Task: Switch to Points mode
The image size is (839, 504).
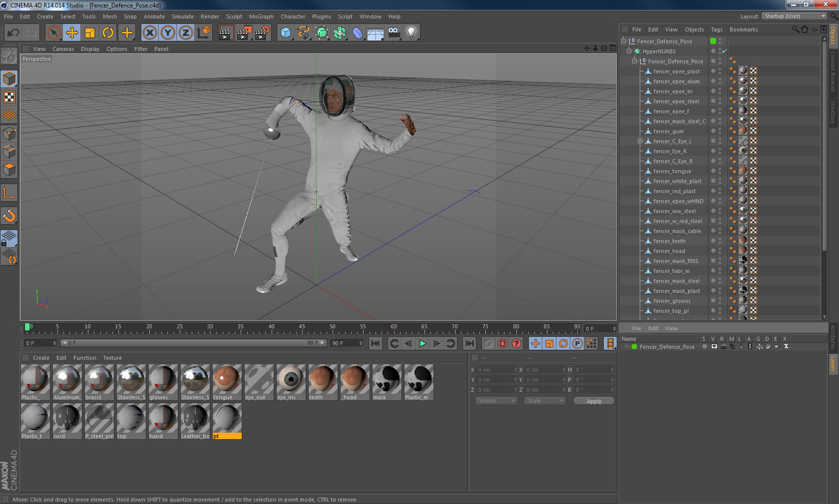Action: pos(9,133)
